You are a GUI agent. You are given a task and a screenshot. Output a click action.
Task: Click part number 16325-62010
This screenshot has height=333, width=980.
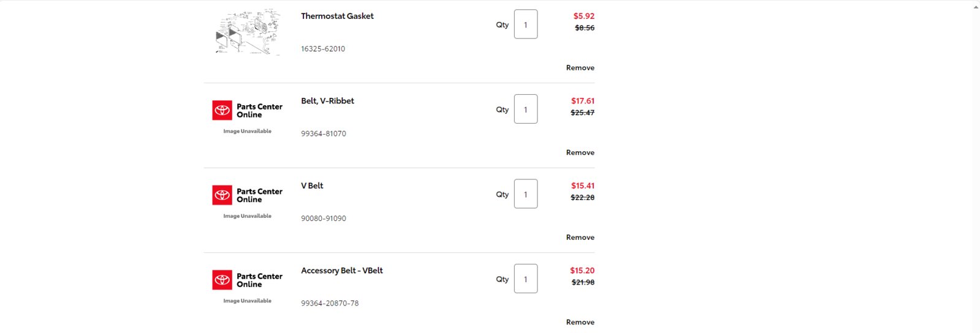[323, 49]
